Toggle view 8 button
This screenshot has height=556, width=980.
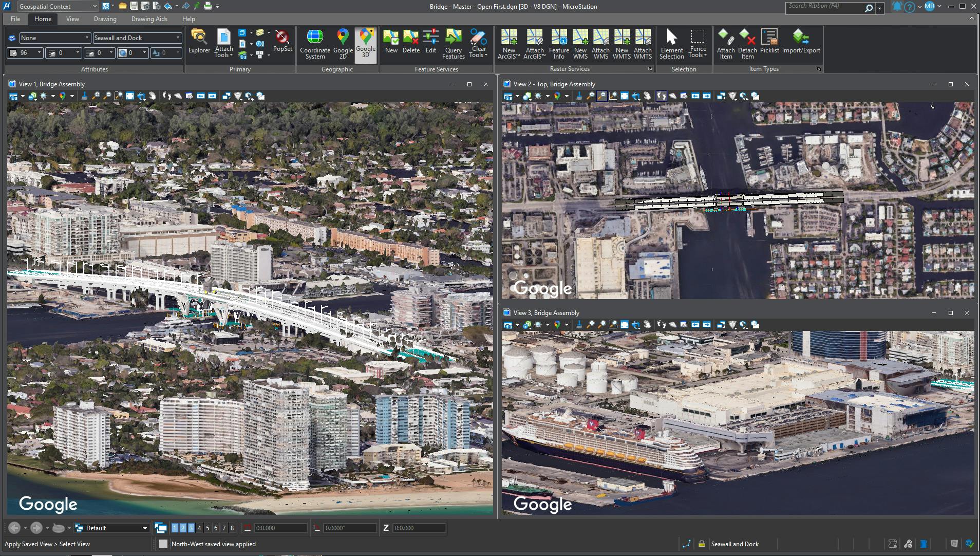[232, 528]
